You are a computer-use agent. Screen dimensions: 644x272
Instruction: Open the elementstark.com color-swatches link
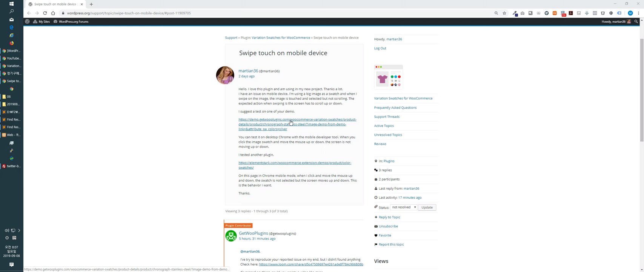[295, 165]
